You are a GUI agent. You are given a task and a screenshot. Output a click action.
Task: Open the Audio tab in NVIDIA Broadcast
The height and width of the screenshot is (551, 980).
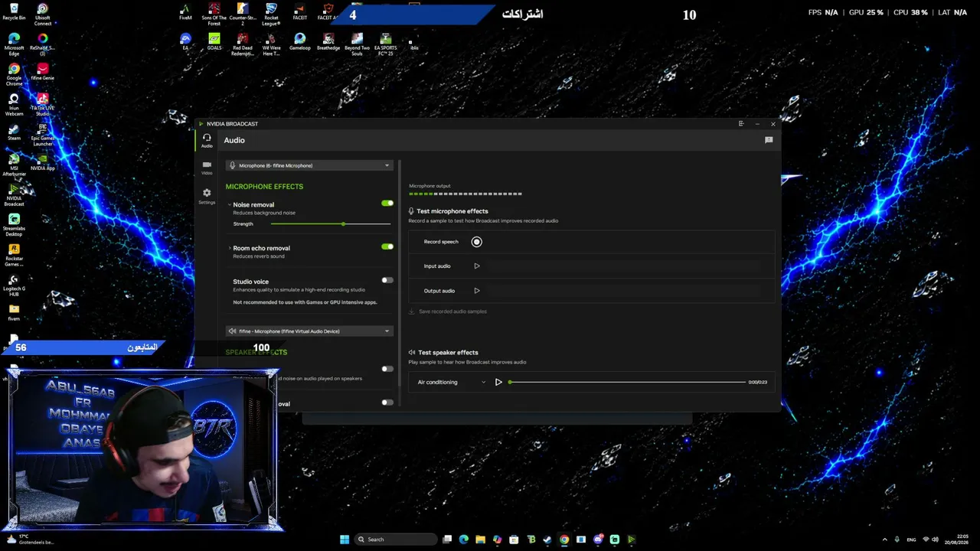[207, 141]
